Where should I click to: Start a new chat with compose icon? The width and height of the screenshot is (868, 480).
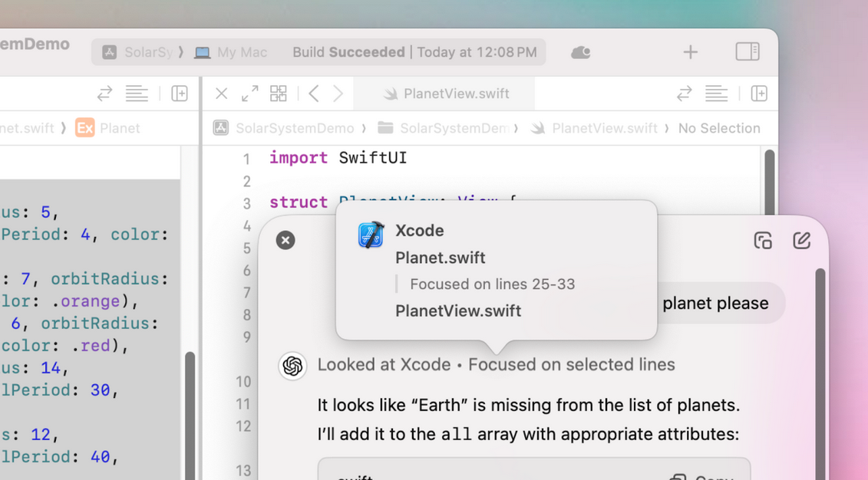(801, 241)
